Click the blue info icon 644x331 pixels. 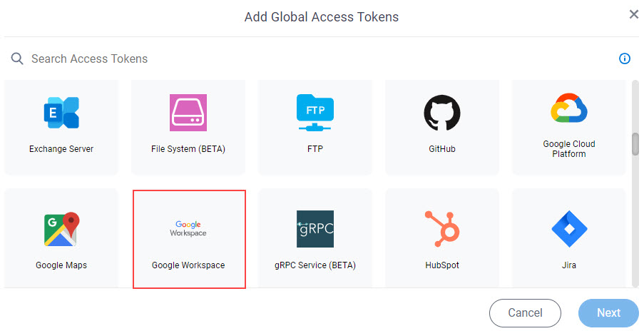click(x=624, y=58)
